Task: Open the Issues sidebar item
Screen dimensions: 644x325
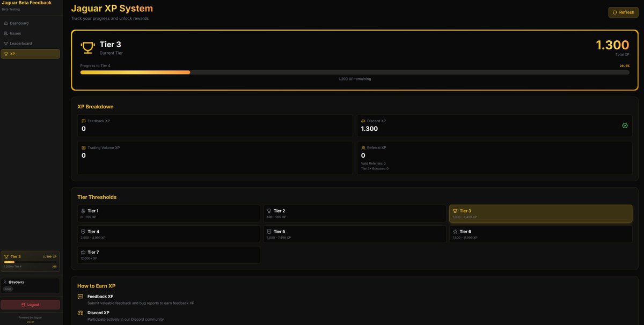Action: click(x=30, y=33)
